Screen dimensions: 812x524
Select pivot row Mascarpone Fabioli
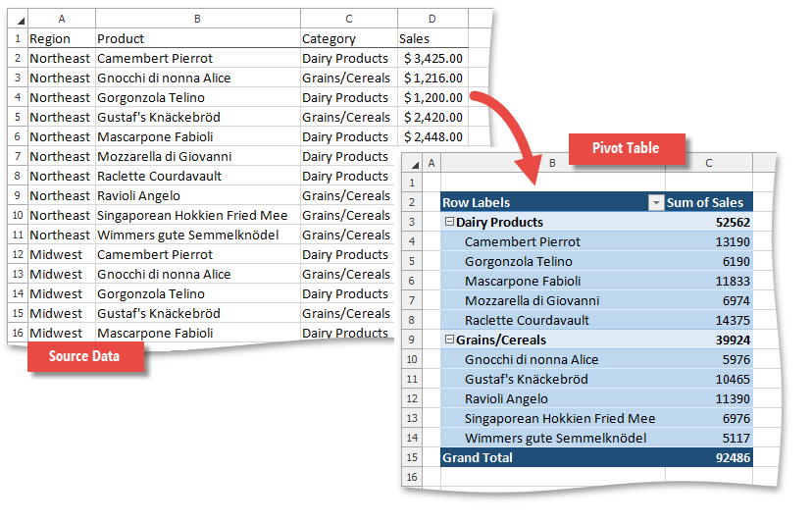(553, 281)
